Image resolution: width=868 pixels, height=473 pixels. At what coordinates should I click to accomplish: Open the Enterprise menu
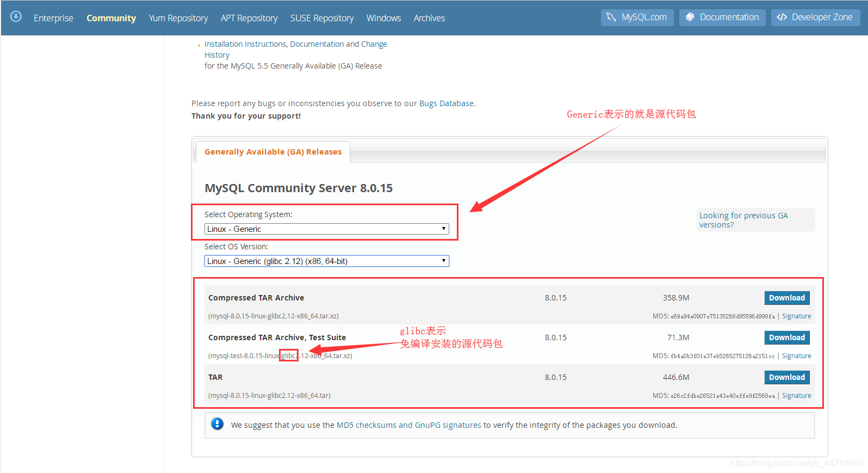click(x=53, y=18)
